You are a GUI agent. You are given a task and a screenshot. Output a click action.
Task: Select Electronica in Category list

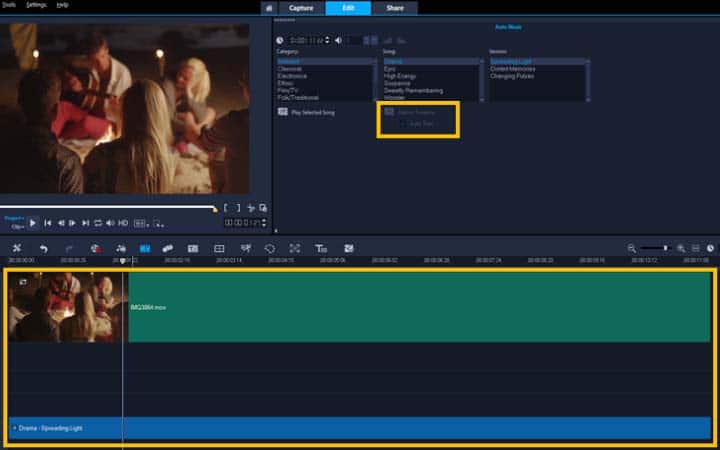click(x=292, y=76)
